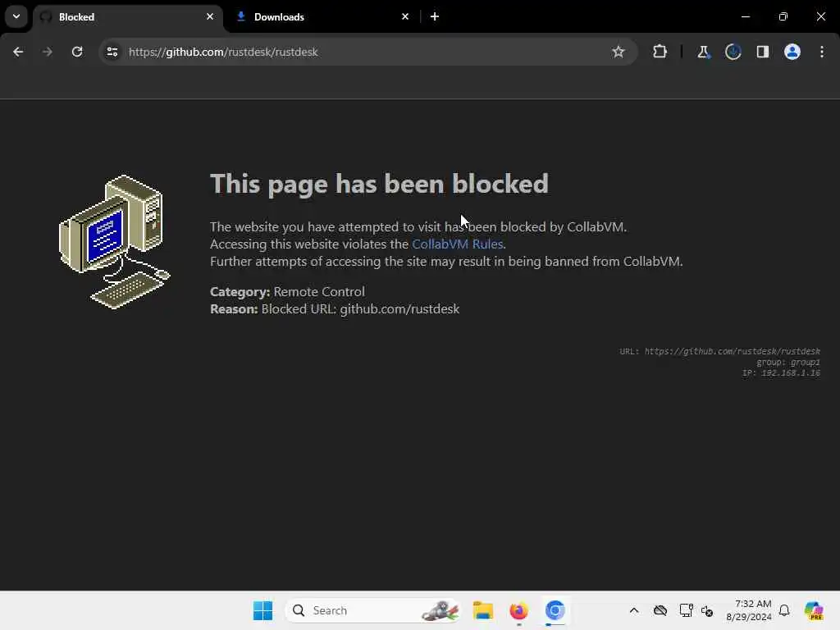Open the Extensions puzzle icon
840x630 pixels.
pos(660,52)
